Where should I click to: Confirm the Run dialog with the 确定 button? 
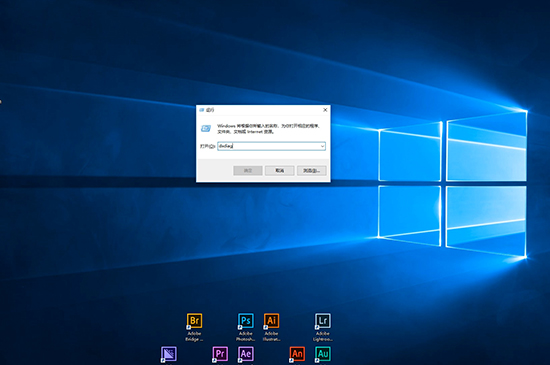pyautogui.click(x=248, y=170)
